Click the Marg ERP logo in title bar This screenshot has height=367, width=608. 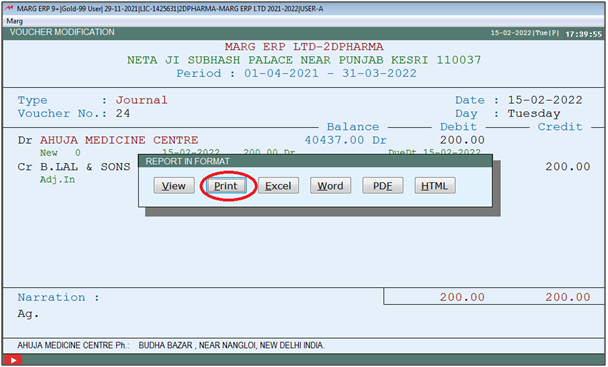(x=9, y=8)
